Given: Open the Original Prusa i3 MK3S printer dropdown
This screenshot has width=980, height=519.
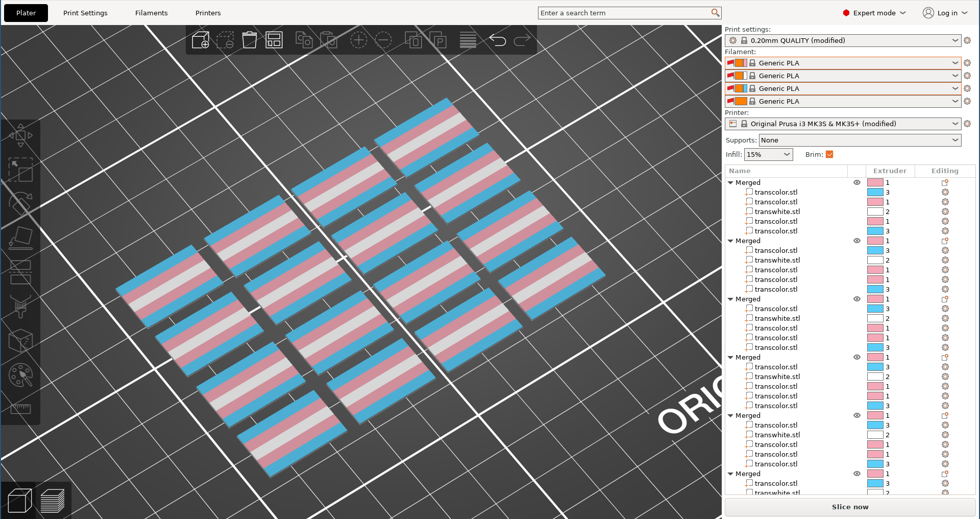Looking at the screenshot, I should click(843, 124).
